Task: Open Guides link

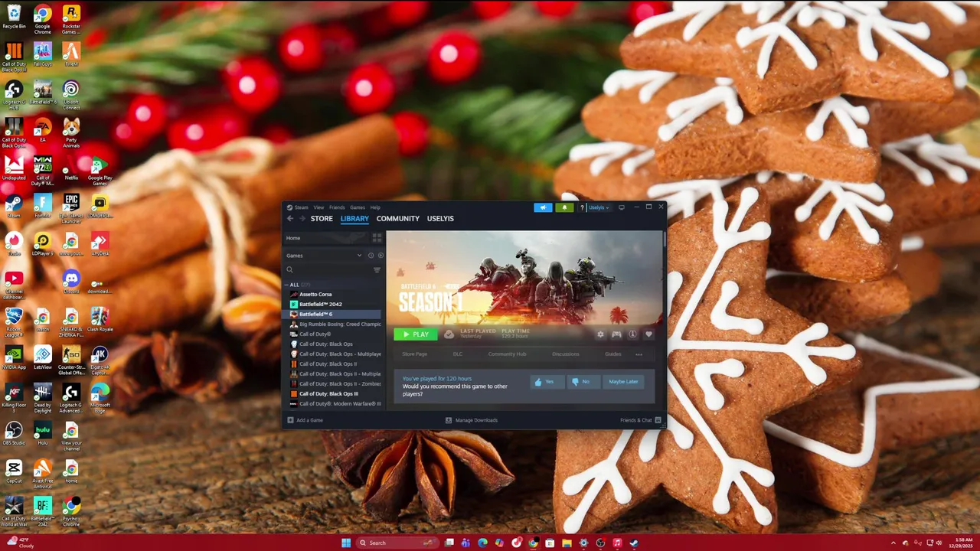Action: click(x=613, y=354)
